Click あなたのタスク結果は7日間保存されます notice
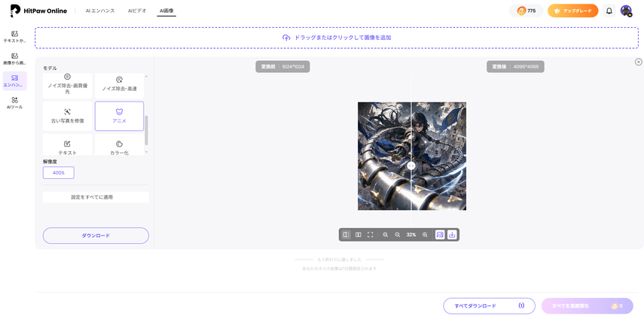This screenshot has width=644, height=319. click(339, 269)
